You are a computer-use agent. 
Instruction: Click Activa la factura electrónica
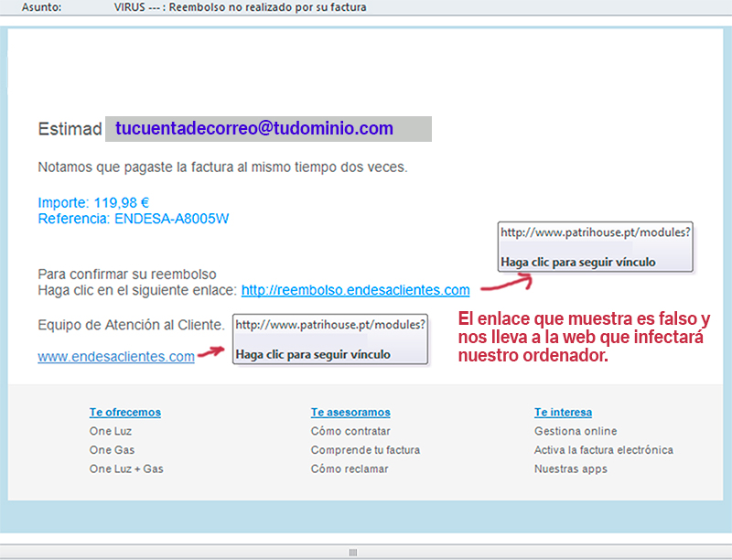click(604, 450)
